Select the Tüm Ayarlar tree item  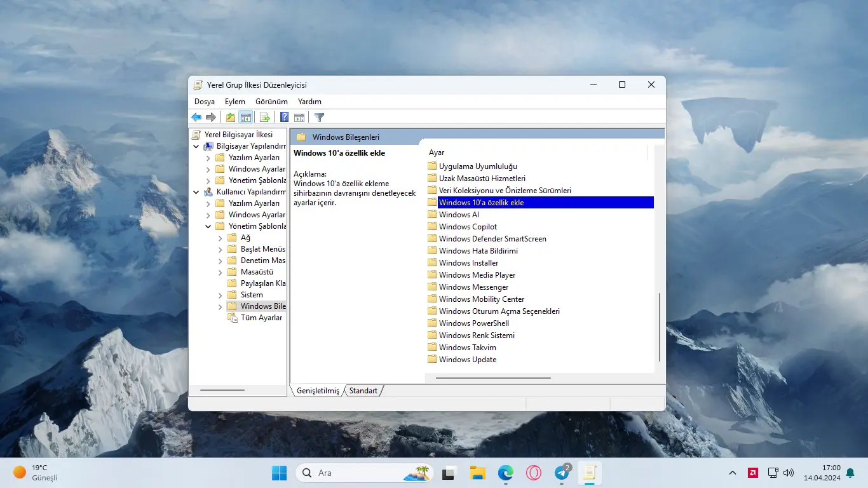coord(261,318)
